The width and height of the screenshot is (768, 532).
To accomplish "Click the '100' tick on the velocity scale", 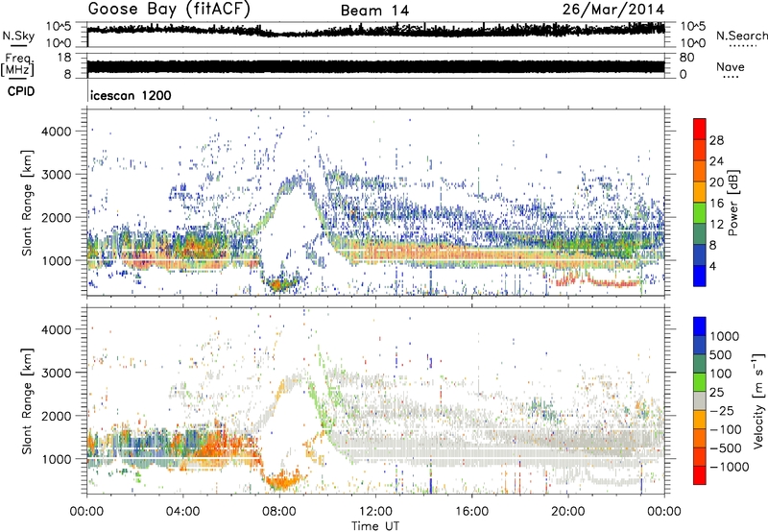I will click(721, 374).
